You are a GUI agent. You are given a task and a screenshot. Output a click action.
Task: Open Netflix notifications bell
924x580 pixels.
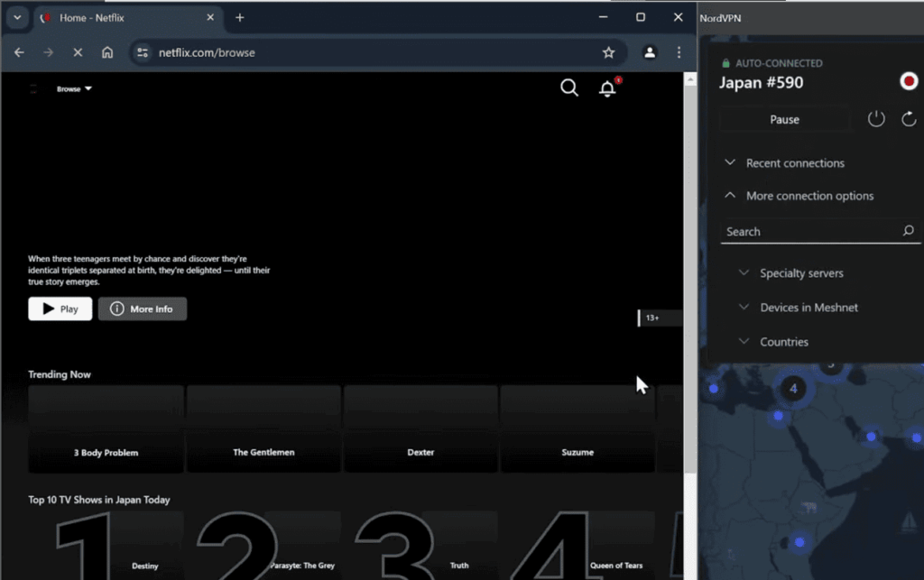607,87
